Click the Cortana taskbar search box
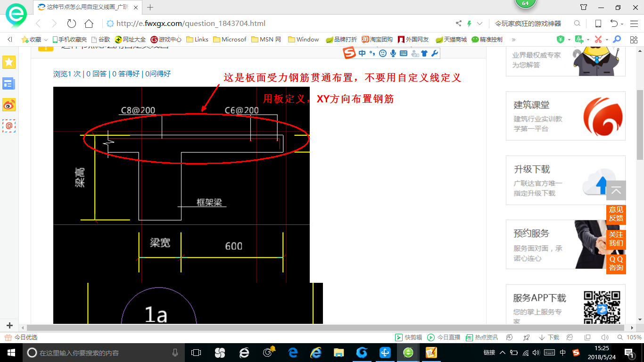The width and height of the screenshot is (644, 362). [x=103, y=353]
